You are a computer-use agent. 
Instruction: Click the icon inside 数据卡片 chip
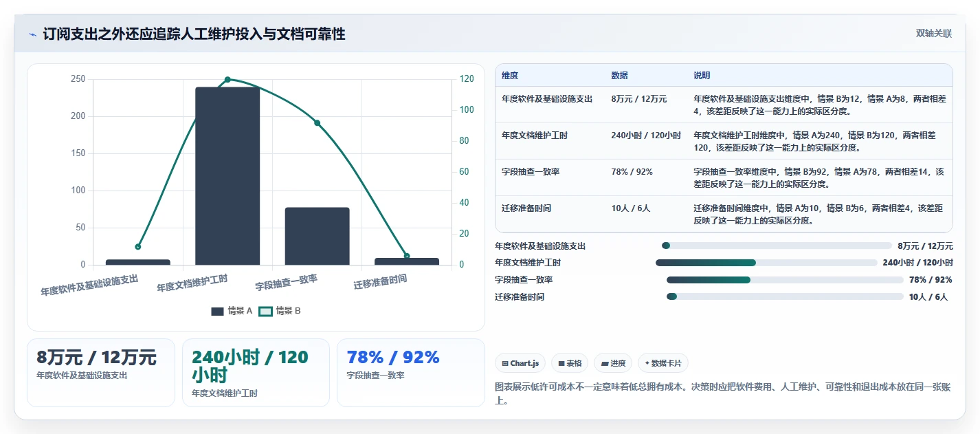click(647, 363)
